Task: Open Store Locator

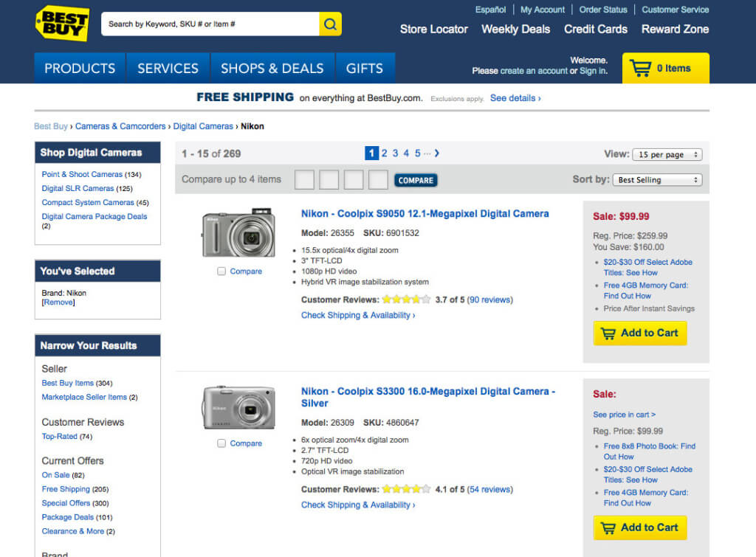Action: coord(434,30)
